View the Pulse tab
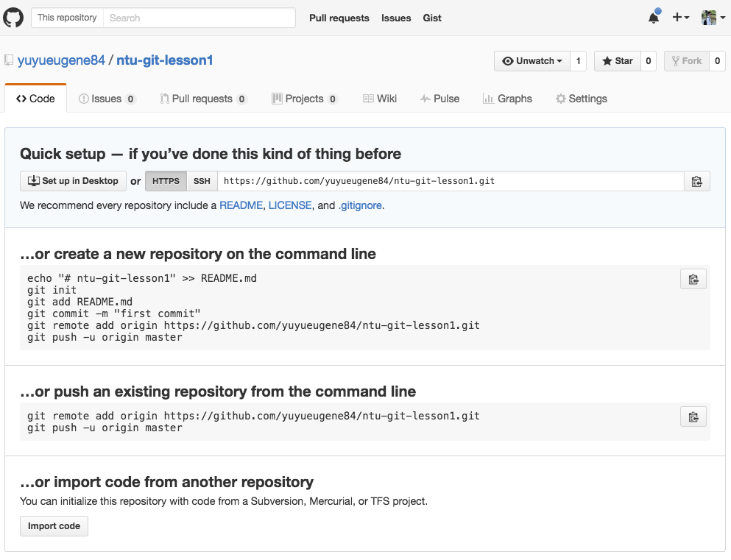Viewport: 731px width, 560px height. [x=439, y=99]
